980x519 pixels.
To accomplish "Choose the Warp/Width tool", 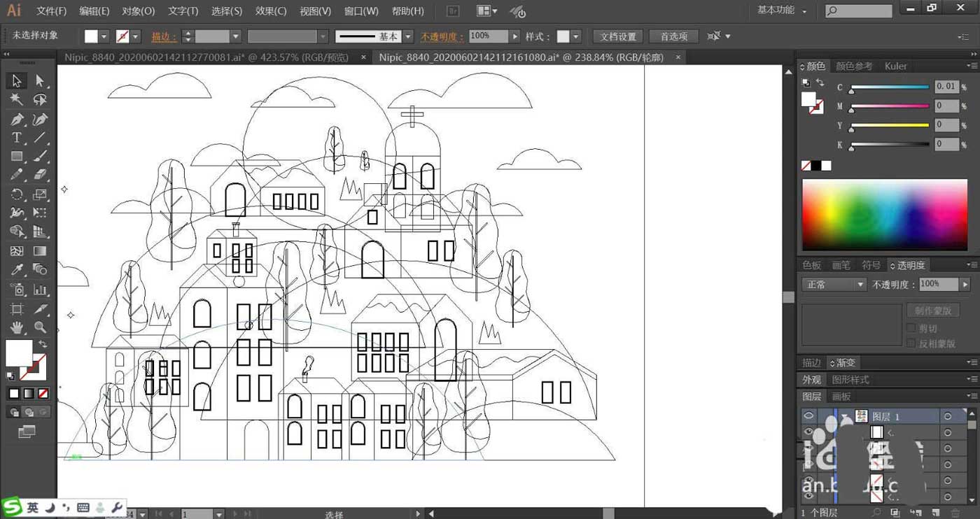I will (17, 213).
